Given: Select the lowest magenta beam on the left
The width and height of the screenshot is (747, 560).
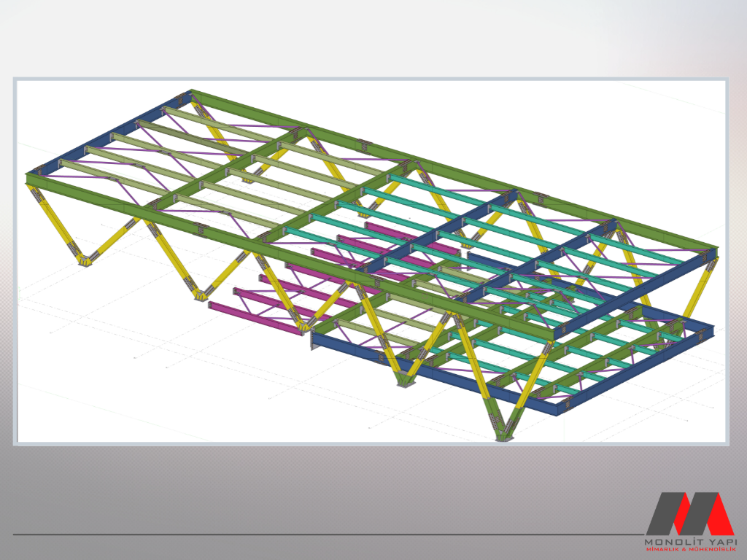Looking at the screenshot, I should 255,318.
